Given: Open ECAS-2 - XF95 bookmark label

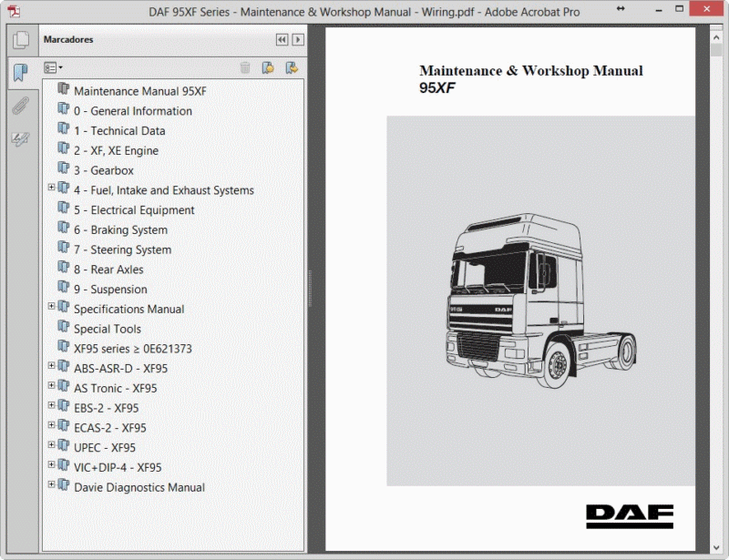Looking at the screenshot, I should 109,428.
